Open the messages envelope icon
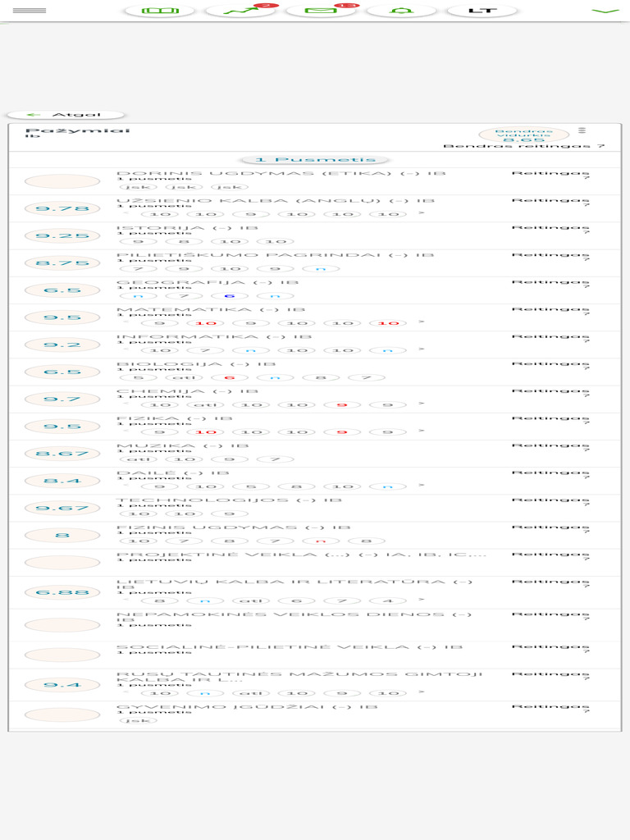The image size is (630, 840). [321, 11]
